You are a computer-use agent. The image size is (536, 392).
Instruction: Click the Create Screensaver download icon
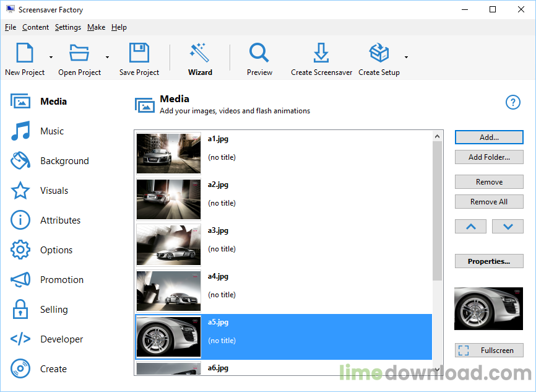[321, 53]
